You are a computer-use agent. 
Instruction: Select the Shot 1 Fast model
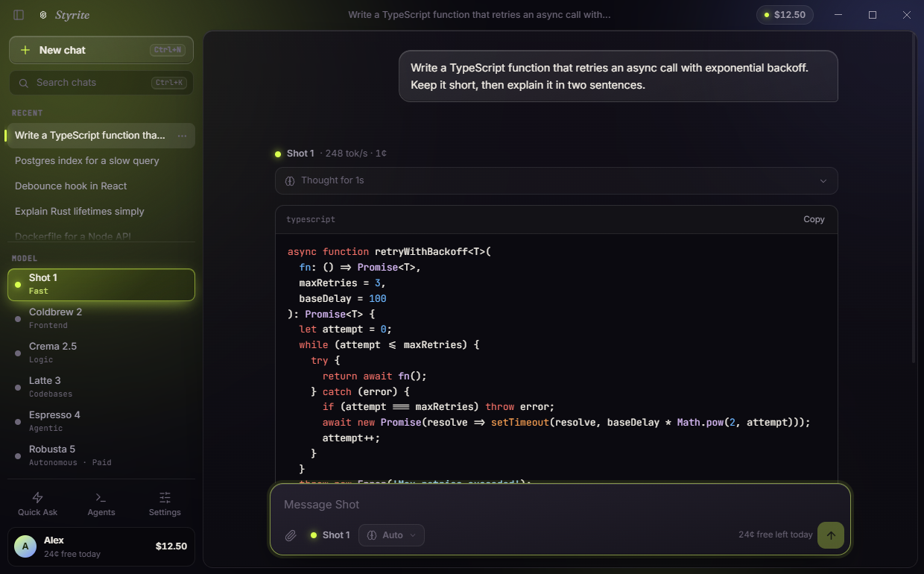(101, 284)
